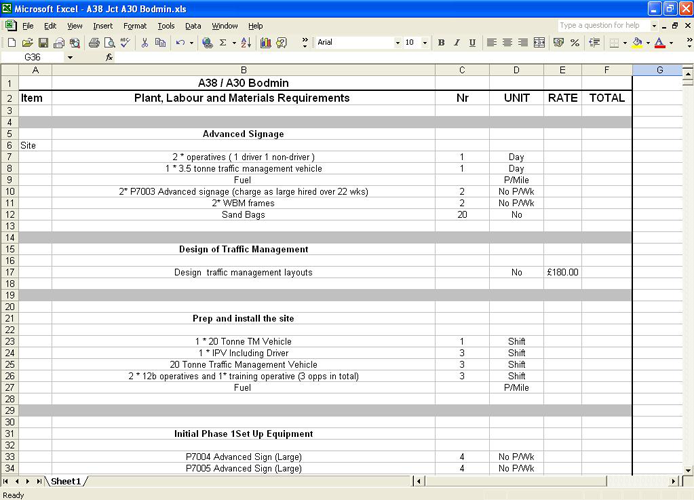Sort ascending A to Z

(x=246, y=42)
